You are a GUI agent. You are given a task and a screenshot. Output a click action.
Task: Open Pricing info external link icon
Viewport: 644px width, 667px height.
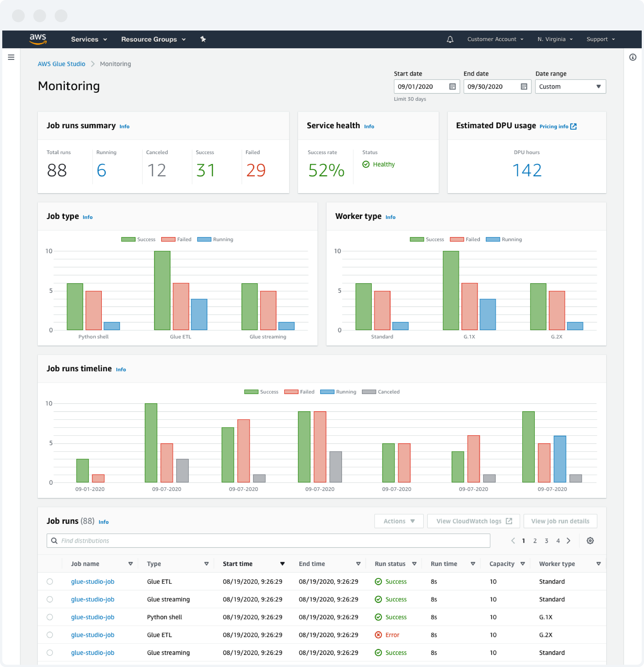573,127
